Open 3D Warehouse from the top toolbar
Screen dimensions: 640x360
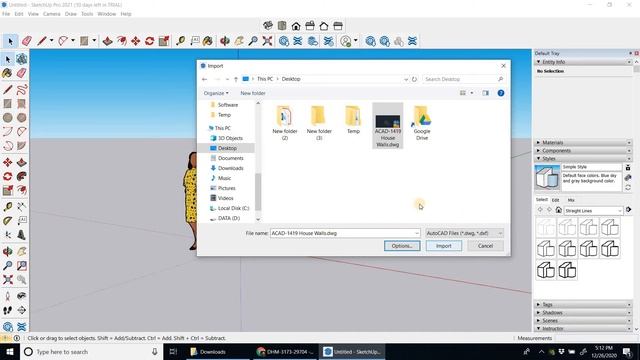point(284,41)
